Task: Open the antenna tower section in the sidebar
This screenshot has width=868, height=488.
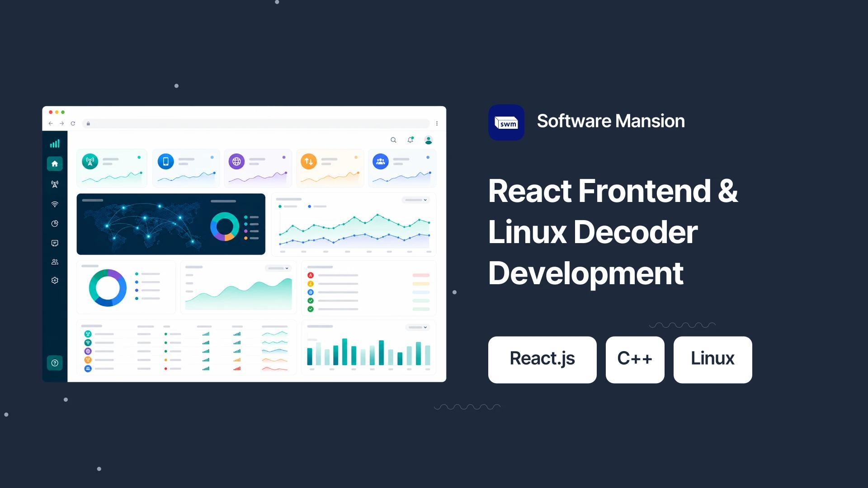Action: [55, 184]
